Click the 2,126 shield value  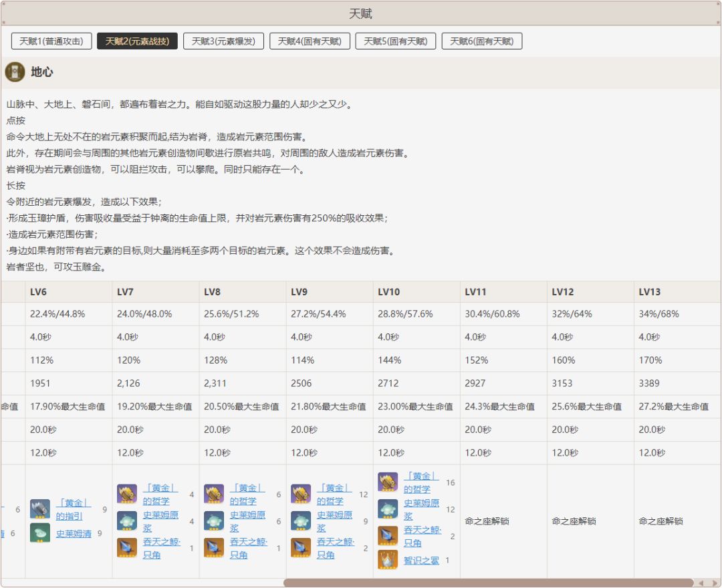pos(128,384)
